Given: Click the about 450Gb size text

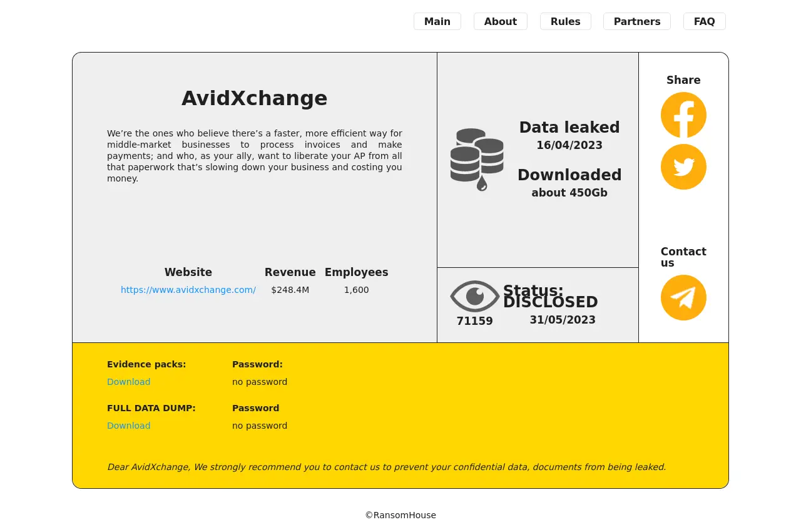Looking at the screenshot, I should (569, 193).
